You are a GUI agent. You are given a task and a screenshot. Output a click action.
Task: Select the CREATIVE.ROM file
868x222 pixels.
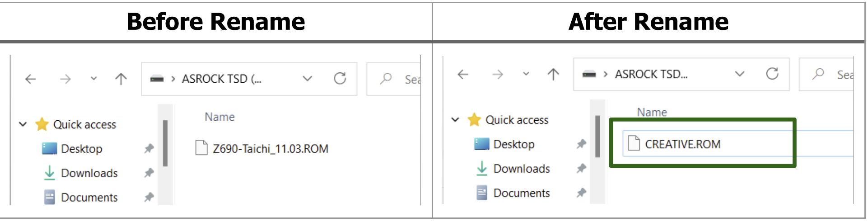(682, 144)
